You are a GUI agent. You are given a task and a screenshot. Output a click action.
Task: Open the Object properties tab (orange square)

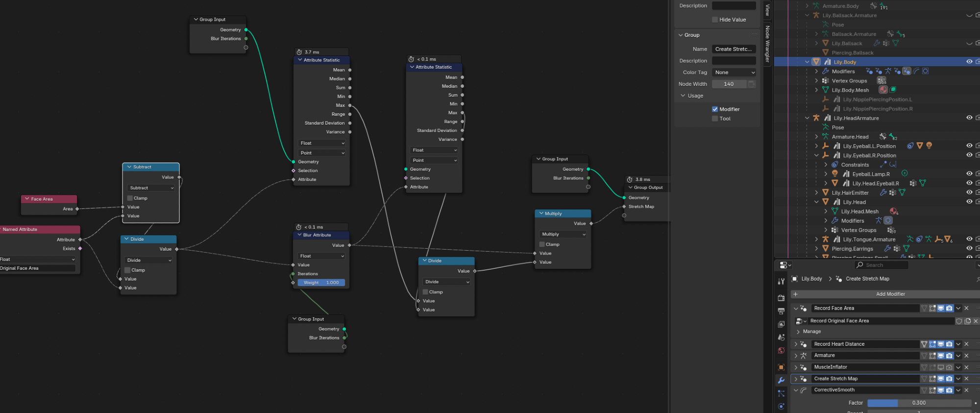(x=781, y=367)
